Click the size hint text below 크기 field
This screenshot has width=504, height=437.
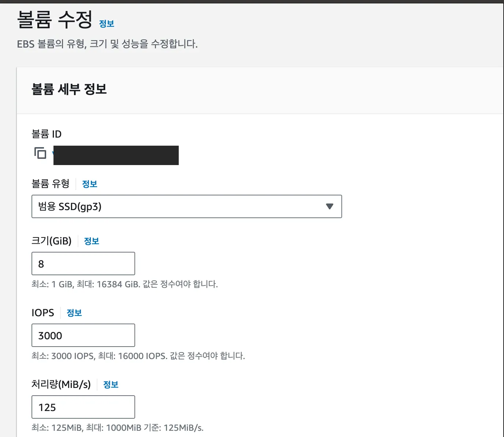click(125, 284)
